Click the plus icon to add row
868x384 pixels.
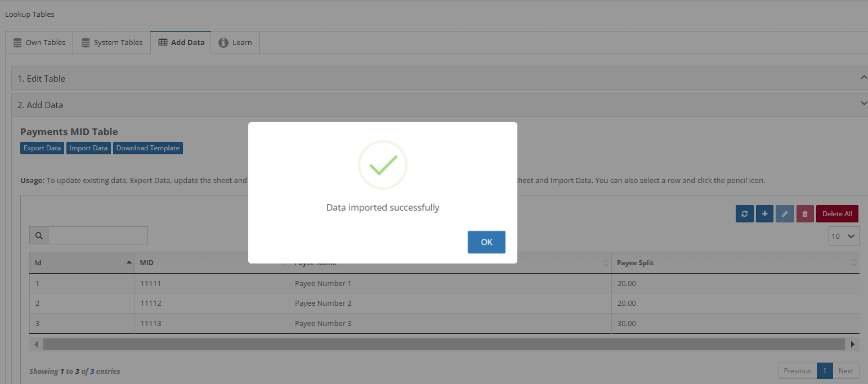pos(764,214)
